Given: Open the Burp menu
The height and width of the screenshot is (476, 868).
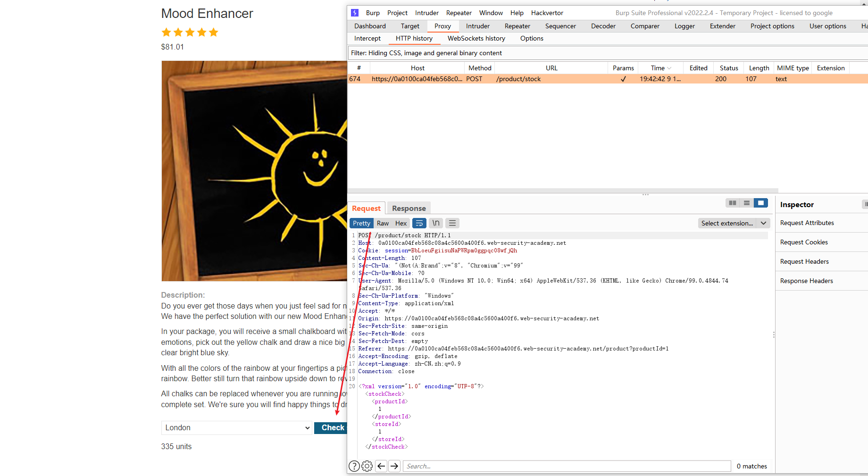Looking at the screenshot, I should coord(373,13).
